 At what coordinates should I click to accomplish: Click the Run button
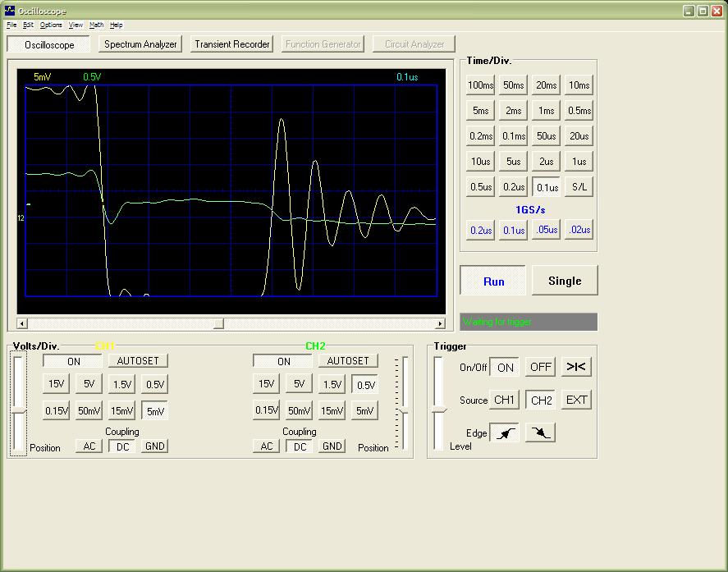tap(493, 281)
